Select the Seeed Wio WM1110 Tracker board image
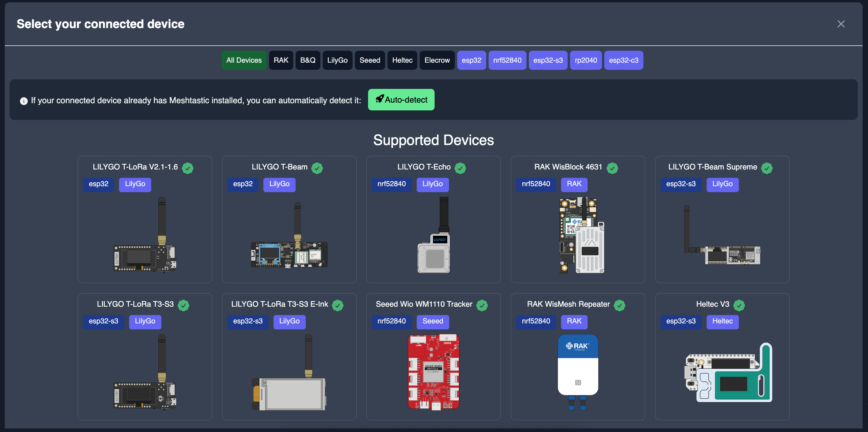Screen dimensions: 868x432 tap(434, 372)
